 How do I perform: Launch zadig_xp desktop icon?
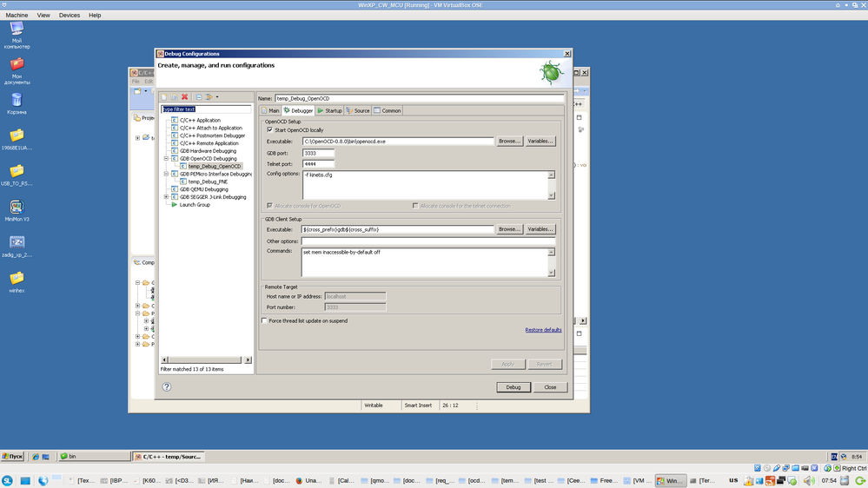coord(17,247)
